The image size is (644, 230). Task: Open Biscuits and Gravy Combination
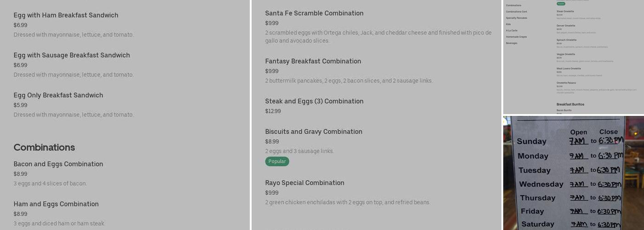tap(314, 132)
